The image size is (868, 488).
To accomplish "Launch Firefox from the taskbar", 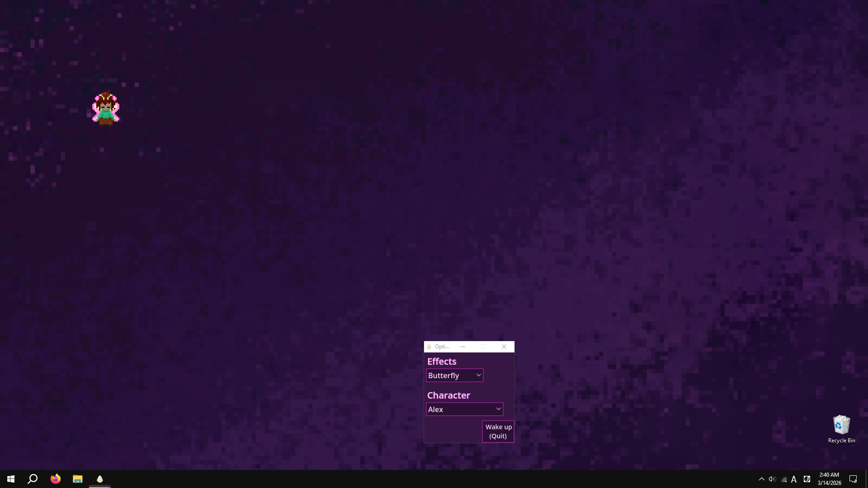I will point(55,479).
